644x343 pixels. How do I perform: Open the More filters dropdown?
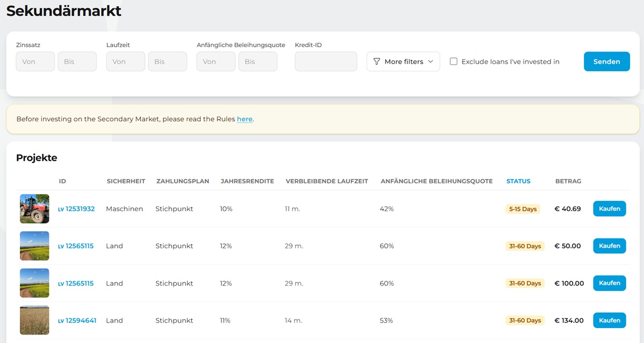click(403, 62)
